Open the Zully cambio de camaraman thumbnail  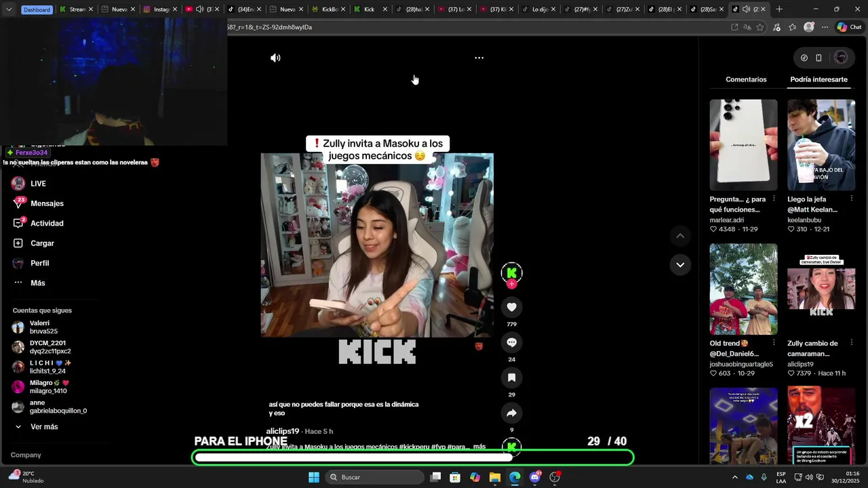(821, 289)
